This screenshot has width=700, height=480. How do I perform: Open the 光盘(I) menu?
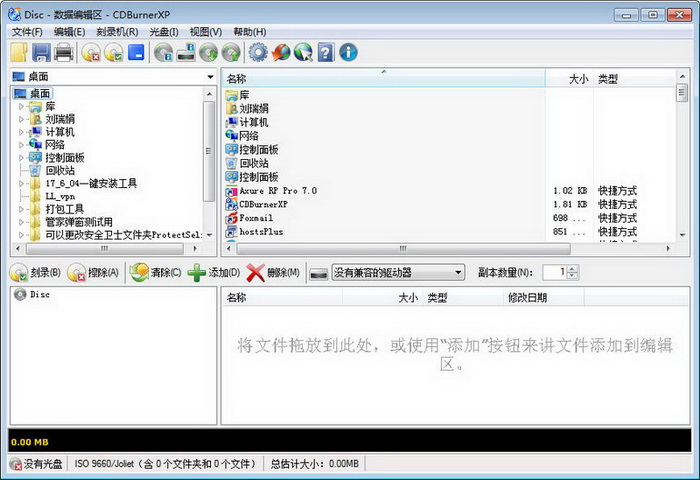coord(164,32)
